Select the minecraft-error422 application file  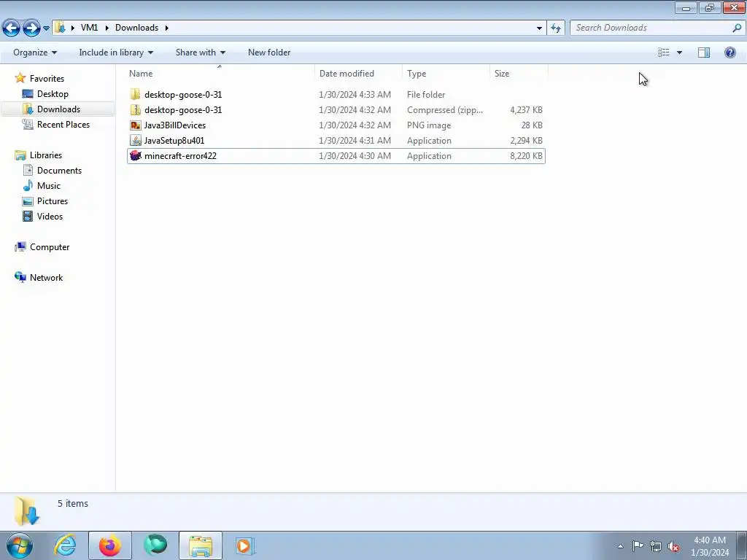point(336,156)
